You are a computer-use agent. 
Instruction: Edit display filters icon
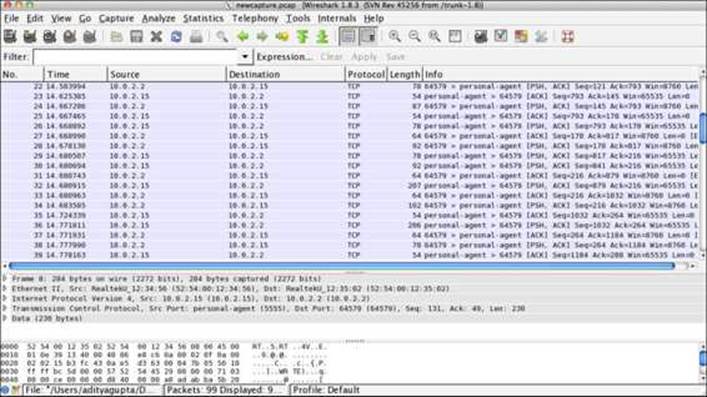point(500,37)
